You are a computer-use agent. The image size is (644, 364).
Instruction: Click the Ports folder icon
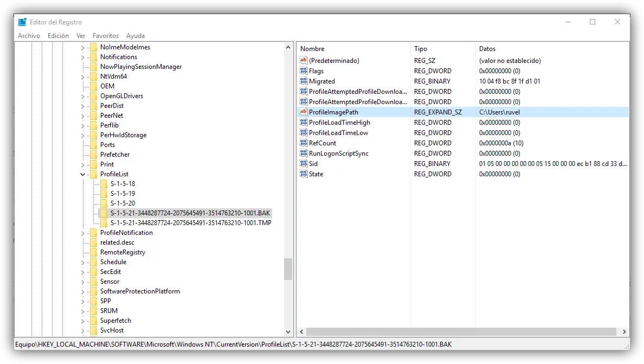pos(94,145)
